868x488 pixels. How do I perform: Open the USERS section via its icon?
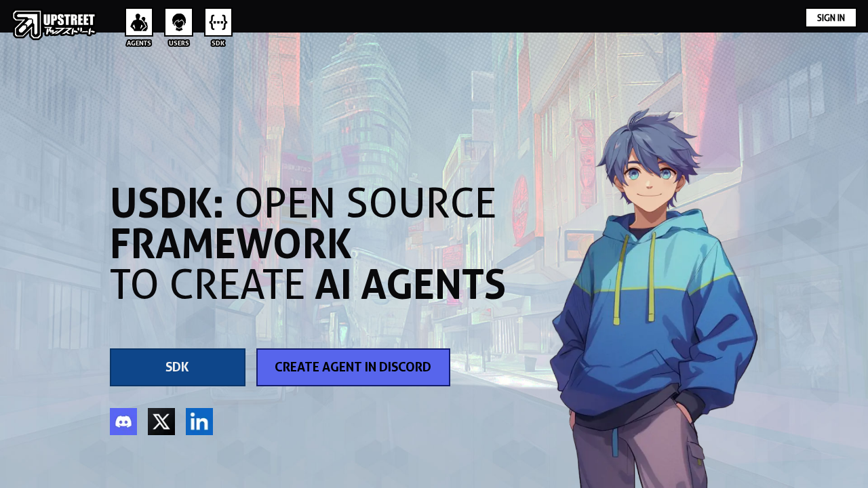tap(178, 20)
